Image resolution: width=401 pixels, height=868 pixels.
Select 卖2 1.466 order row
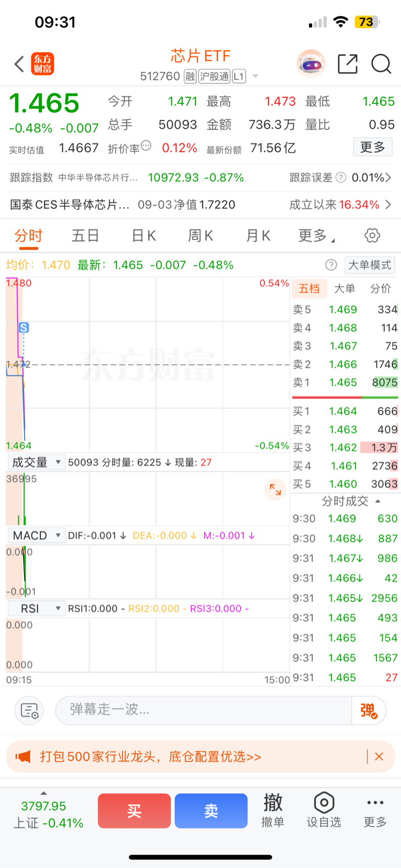[x=345, y=364]
